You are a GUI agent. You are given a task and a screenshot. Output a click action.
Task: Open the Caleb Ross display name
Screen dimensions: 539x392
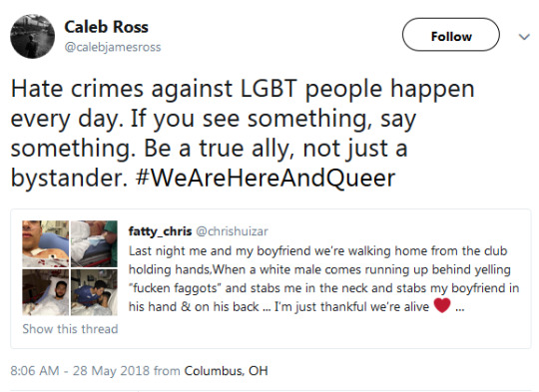pyautogui.click(x=106, y=27)
